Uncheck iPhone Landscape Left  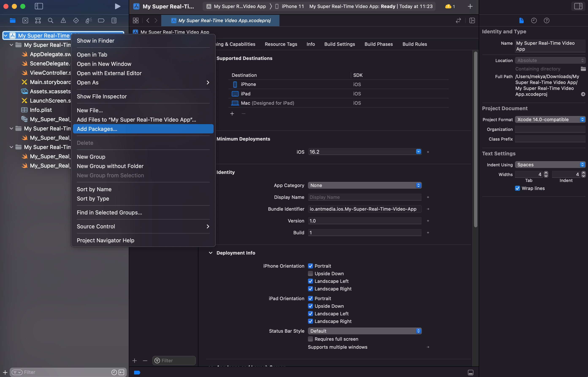click(310, 281)
